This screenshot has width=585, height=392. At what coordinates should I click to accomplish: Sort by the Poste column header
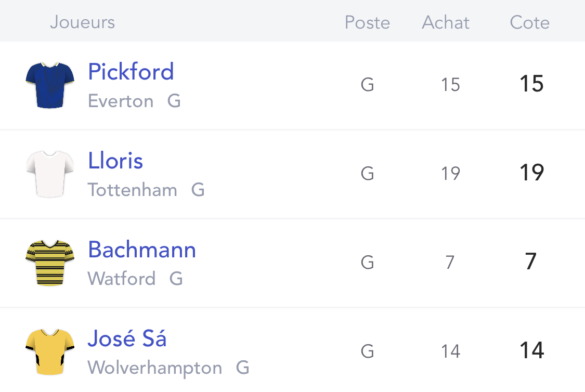(367, 22)
